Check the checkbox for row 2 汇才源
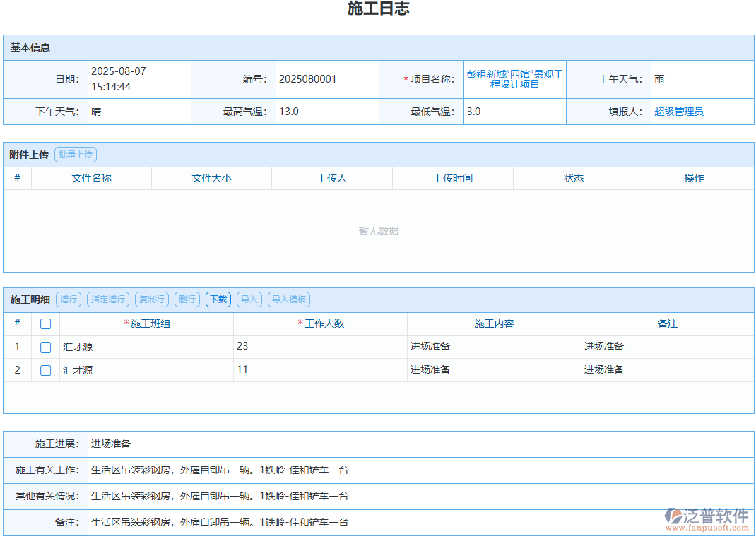 click(x=46, y=369)
